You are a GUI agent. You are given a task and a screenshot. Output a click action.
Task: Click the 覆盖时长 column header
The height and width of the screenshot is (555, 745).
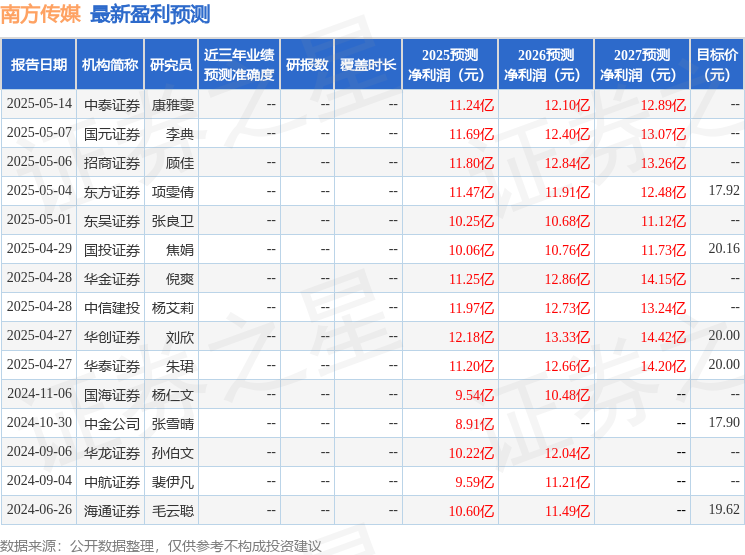pos(368,65)
